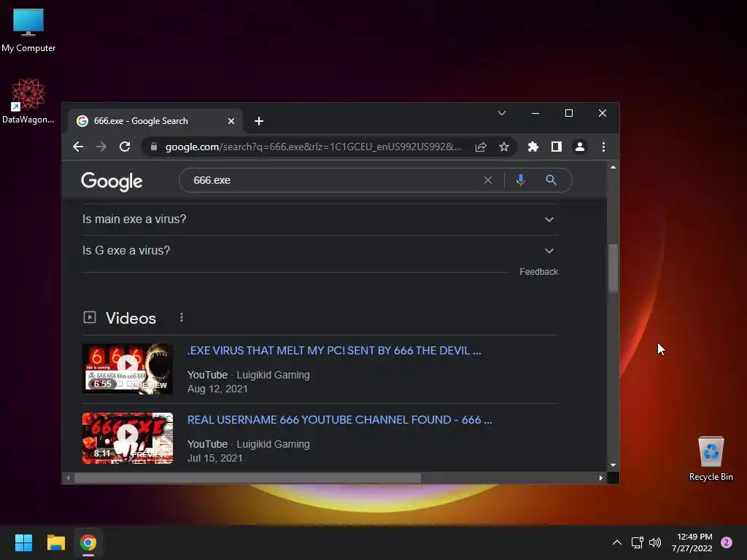
Task: Minimize the Chrome window
Action: pos(535,113)
